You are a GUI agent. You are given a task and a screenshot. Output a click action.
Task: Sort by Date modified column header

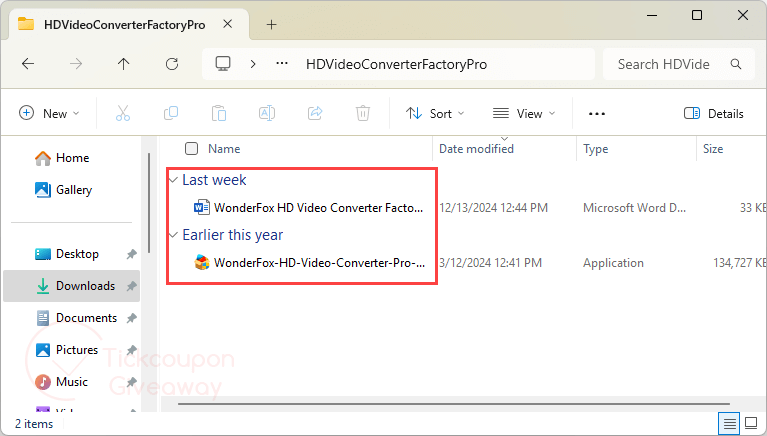(x=476, y=149)
